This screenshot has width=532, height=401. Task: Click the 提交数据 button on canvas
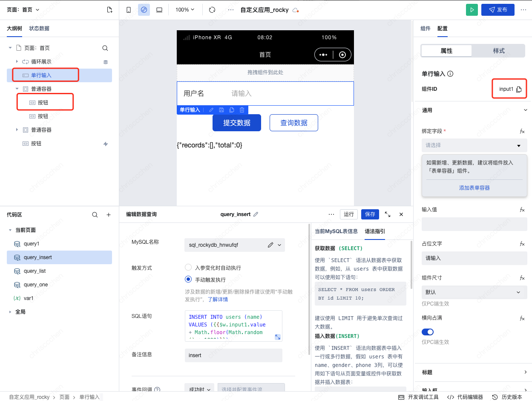click(x=237, y=123)
